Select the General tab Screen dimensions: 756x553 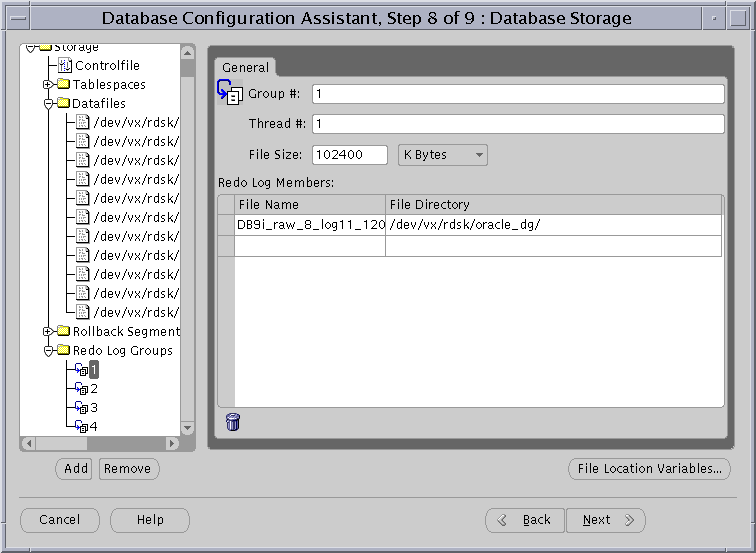(245, 68)
